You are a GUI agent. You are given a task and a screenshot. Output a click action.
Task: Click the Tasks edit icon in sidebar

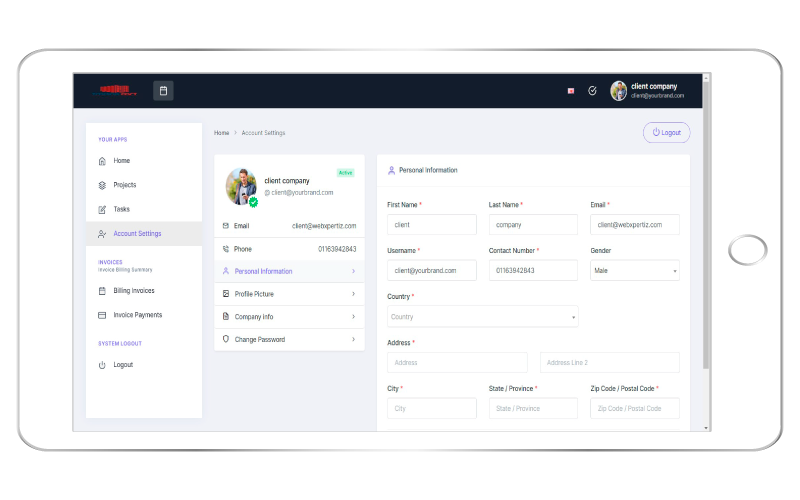(x=102, y=210)
